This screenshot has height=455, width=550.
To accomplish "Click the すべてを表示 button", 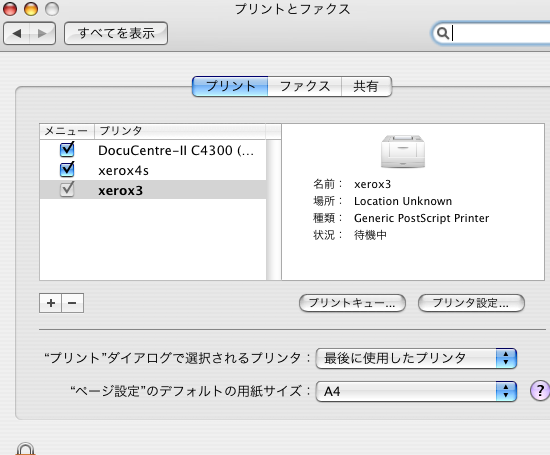I will [x=116, y=33].
